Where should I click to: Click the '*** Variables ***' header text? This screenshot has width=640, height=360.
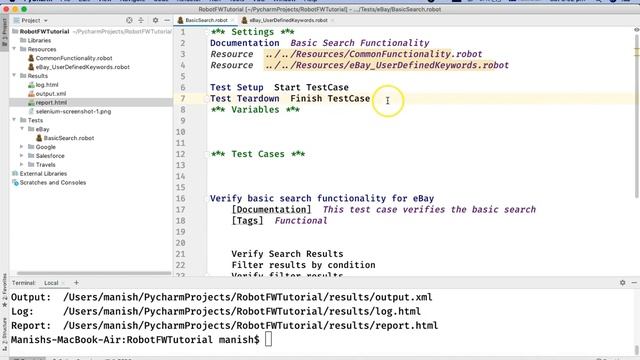click(255, 109)
